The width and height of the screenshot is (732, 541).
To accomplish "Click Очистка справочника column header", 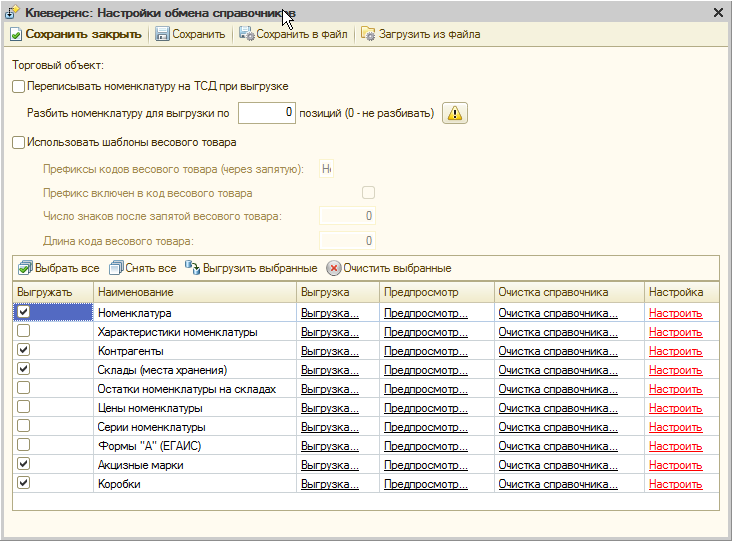I will point(569,292).
